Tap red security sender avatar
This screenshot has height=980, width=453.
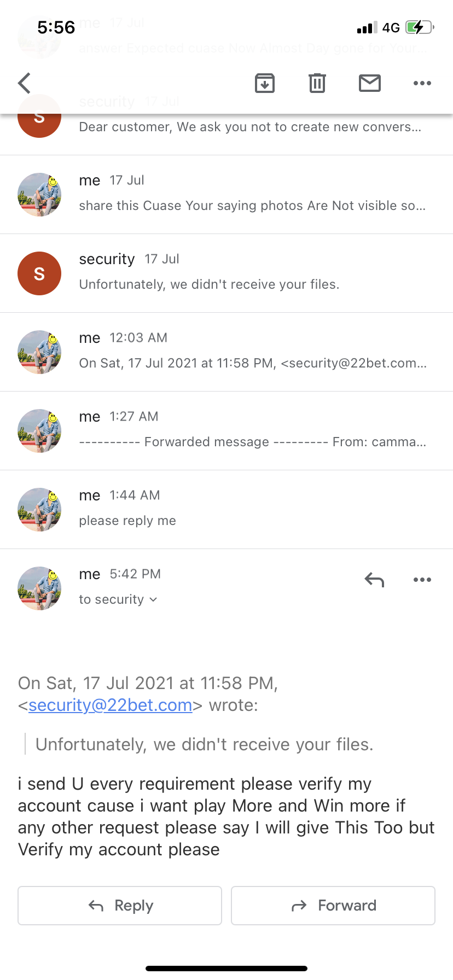39,273
